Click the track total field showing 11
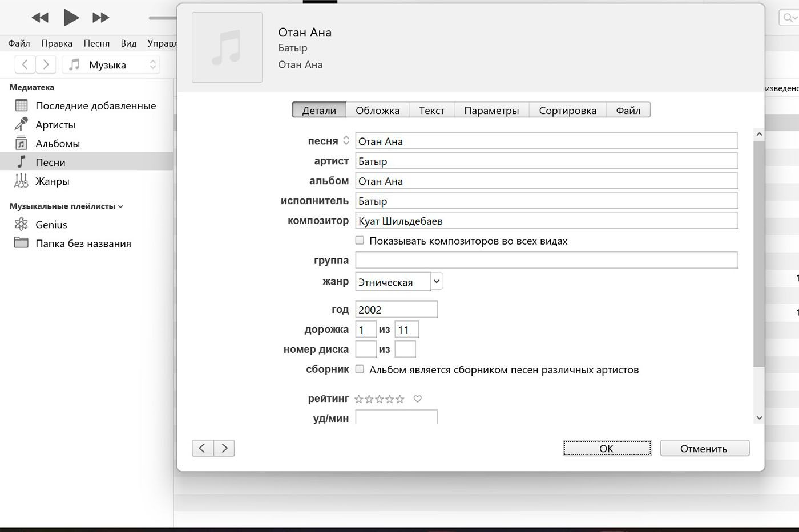799x532 pixels. 406,330
